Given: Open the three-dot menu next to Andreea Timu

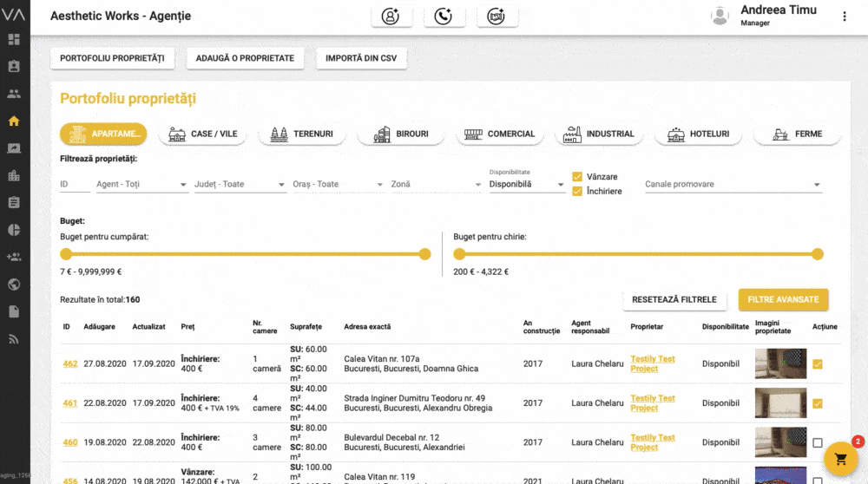Looking at the screenshot, I should (845, 16).
